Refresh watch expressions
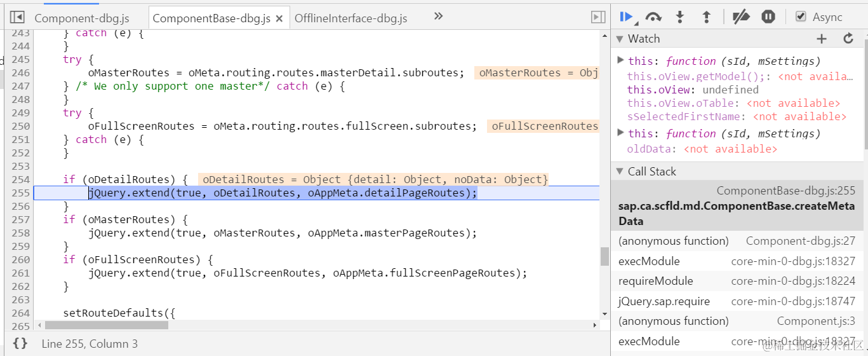Screen dimensions: 868x356 848,39
